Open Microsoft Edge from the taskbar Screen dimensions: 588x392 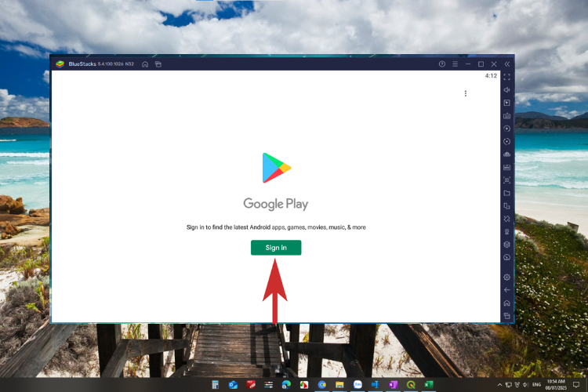pyautogui.click(x=286, y=385)
